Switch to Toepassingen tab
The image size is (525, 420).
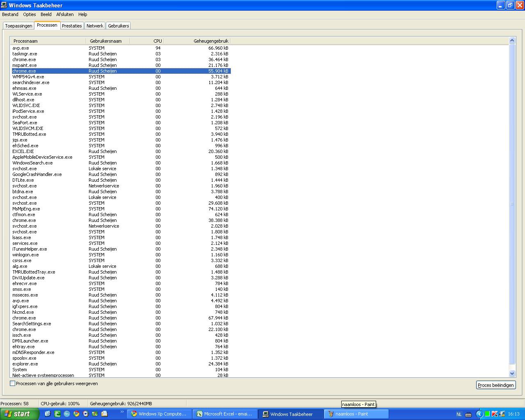tap(18, 26)
